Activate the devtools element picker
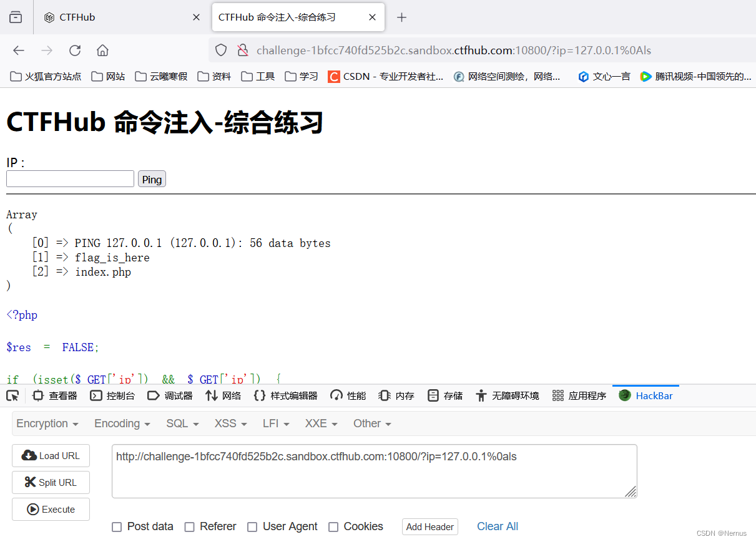The image size is (756, 542). coord(12,395)
